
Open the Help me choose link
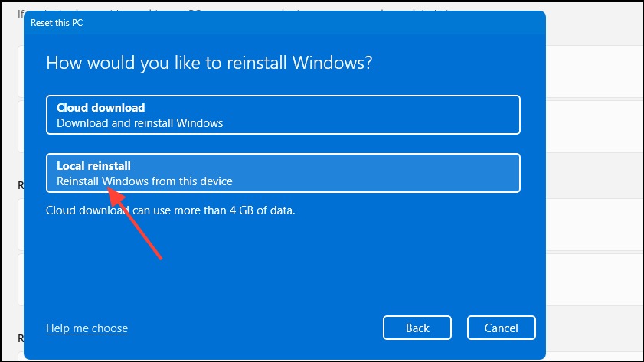[87, 328]
